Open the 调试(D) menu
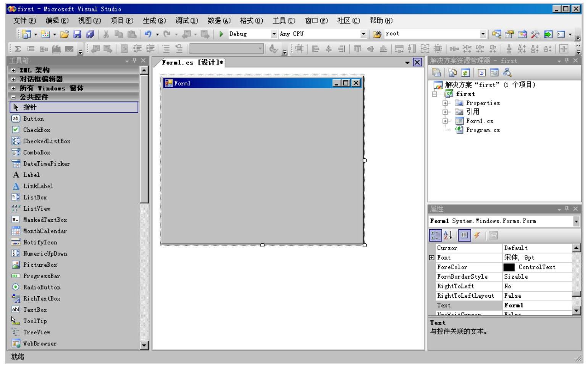The height and width of the screenshot is (368, 588). (187, 21)
